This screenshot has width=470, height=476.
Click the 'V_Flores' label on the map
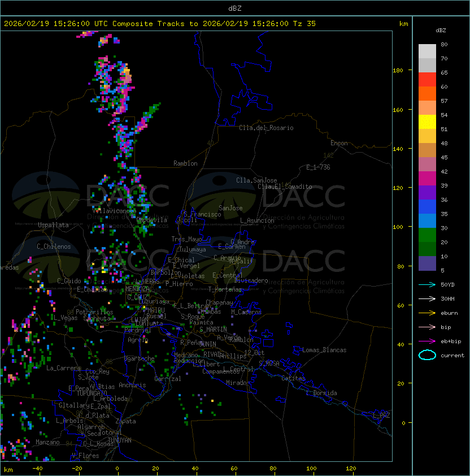pyautogui.click(x=85, y=456)
